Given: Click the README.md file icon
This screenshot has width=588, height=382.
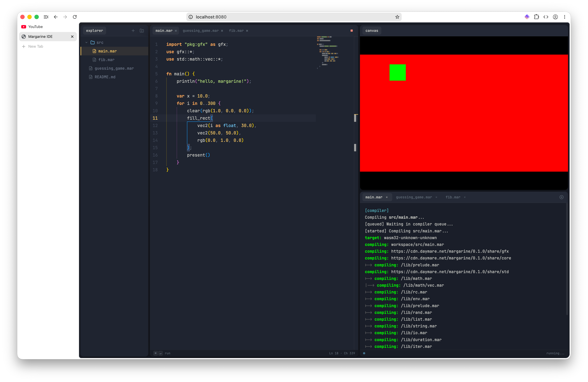Looking at the screenshot, I should click(x=91, y=77).
